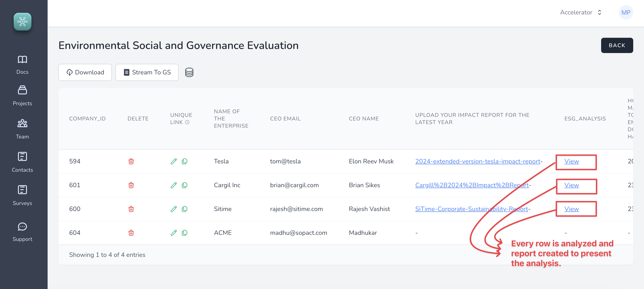This screenshot has width=644, height=289.
Task: Click the database icon beside Stream To GS
Action: point(189,72)
